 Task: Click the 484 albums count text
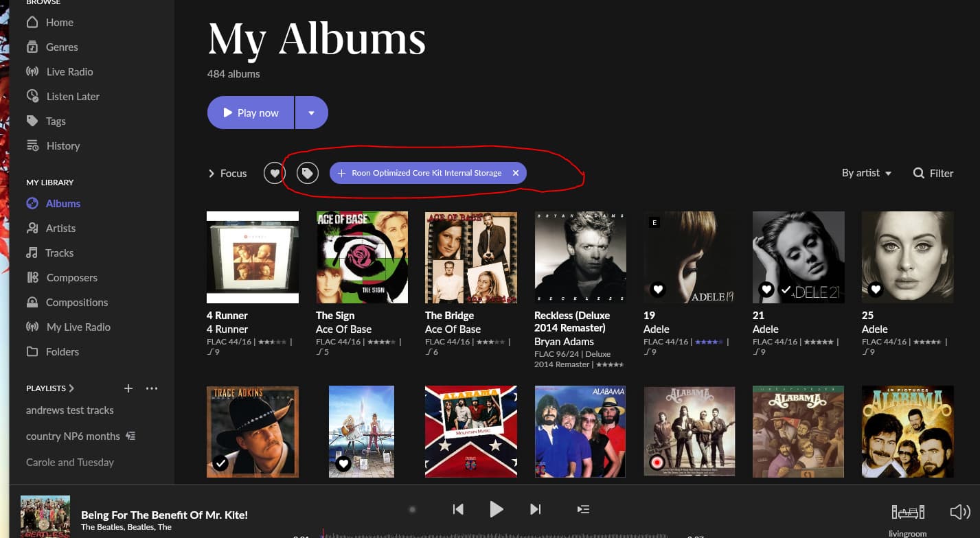[x=233, y=74]
